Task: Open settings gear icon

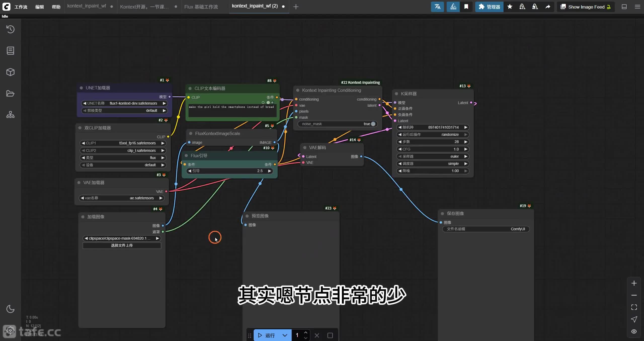Action: click(10, 331)
